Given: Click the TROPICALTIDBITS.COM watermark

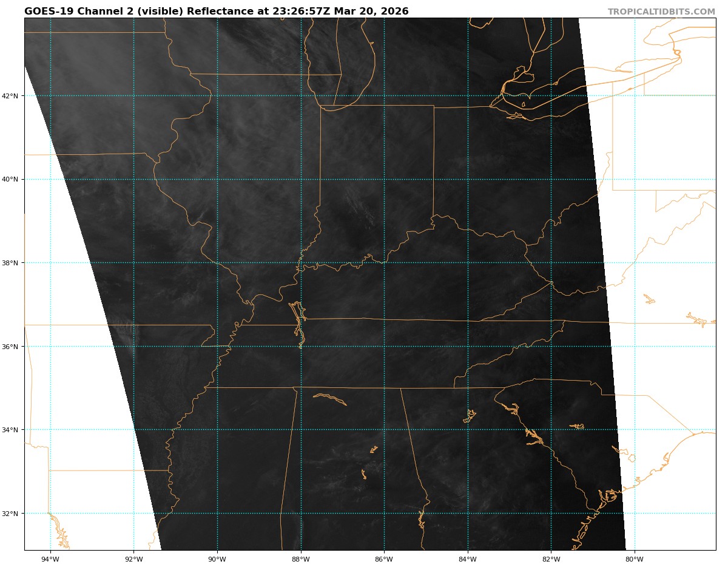Looking at the screenshot, I should (661, 12).
